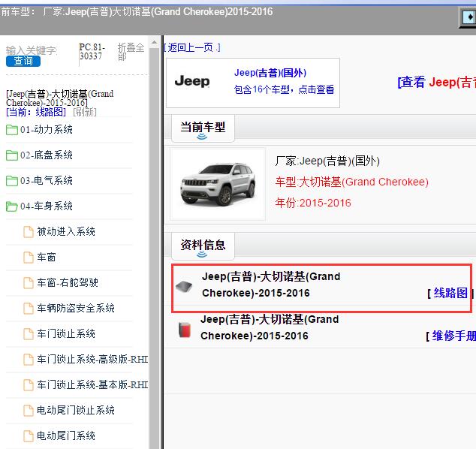Open Jeep(吉普)(国外) brand link
Viewport: 476px width, 449px height.
click(270, 73)
